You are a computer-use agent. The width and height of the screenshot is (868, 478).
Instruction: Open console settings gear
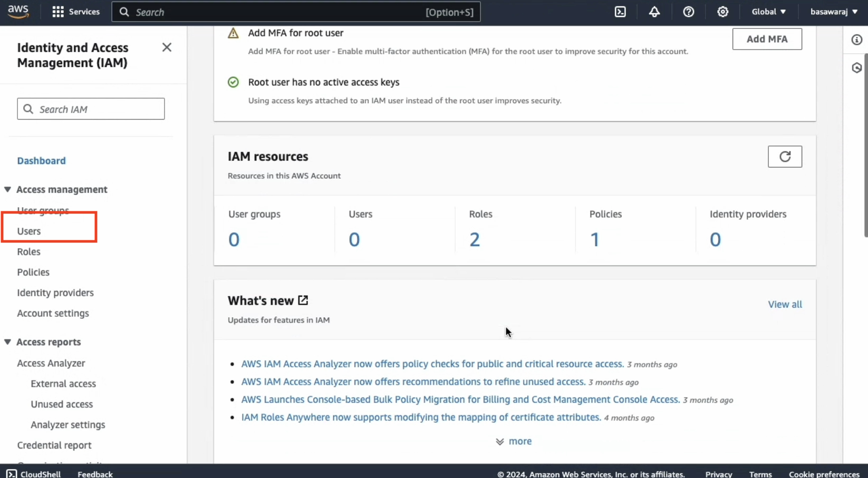[722, 12]
